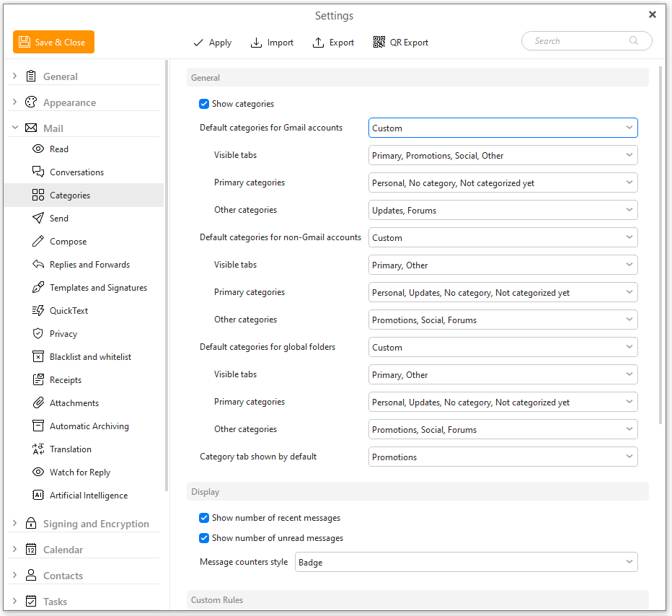Close the Settings window
The width and height of the screenshot is (672, 616).
pos(653,14)
